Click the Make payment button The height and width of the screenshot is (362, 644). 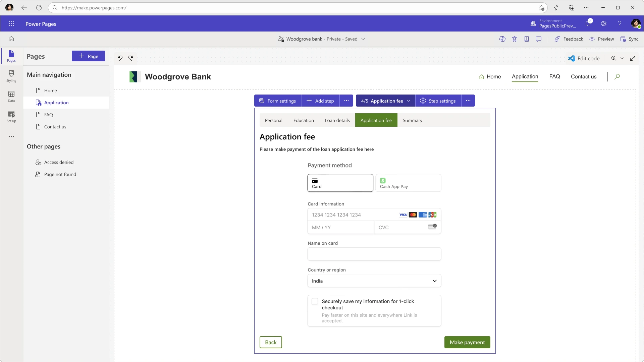467,342
